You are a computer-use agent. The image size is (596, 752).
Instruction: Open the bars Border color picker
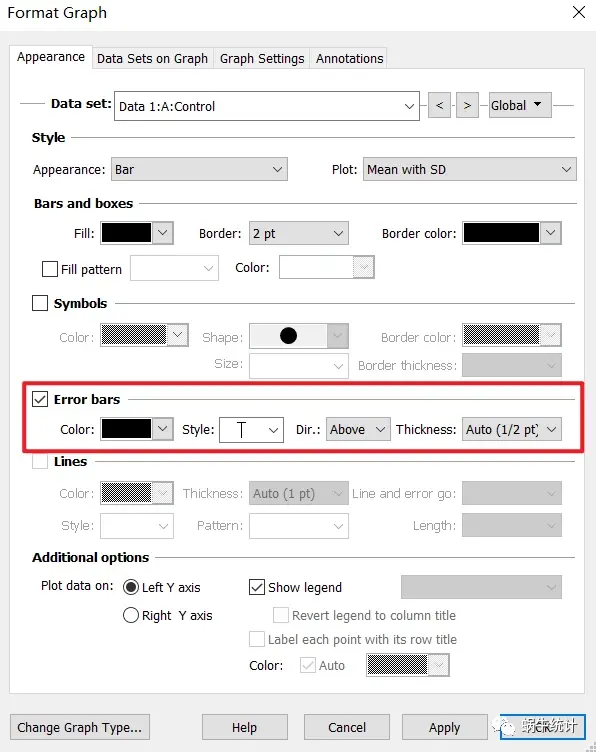(x=512, y=233)
